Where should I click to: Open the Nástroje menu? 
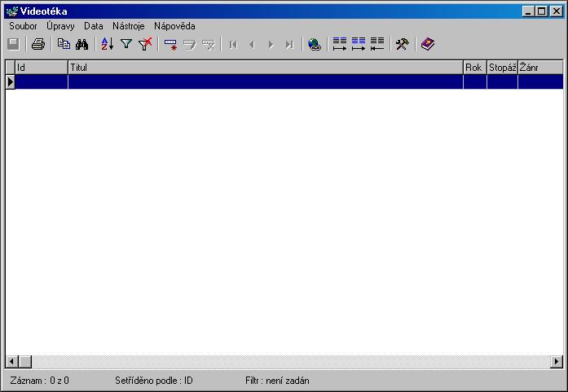[x=129, y=26]
